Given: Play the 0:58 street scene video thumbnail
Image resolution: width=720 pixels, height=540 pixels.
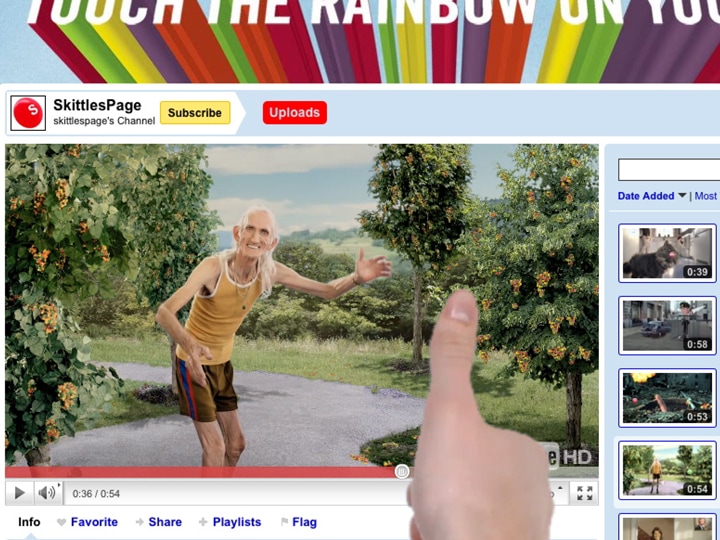Looking at the screenshot, I should point(666,325).
